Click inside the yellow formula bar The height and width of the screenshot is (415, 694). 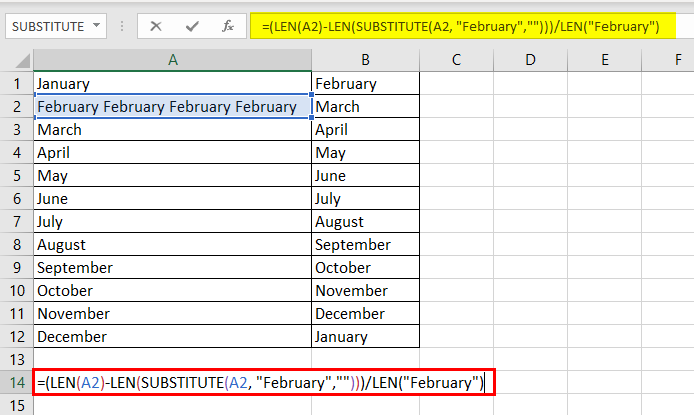tap(463, 27)
